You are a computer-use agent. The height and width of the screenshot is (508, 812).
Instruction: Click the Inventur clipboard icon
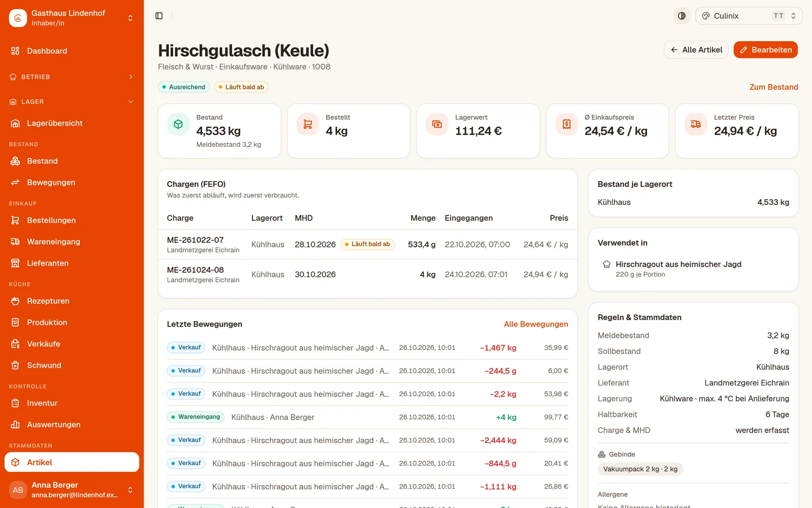[15, 403]
